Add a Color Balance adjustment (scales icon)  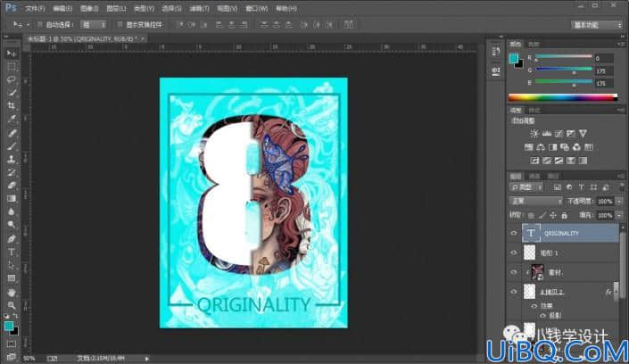tap(541, 147)
